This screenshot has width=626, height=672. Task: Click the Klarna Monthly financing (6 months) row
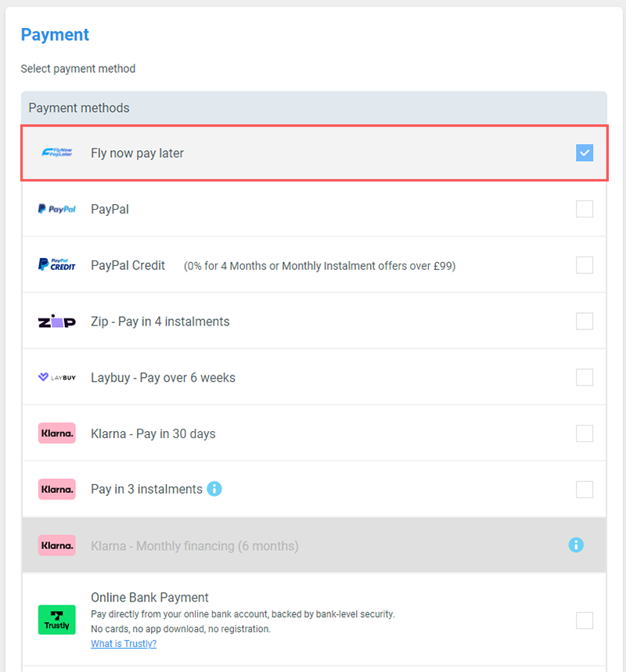[314, 545]
